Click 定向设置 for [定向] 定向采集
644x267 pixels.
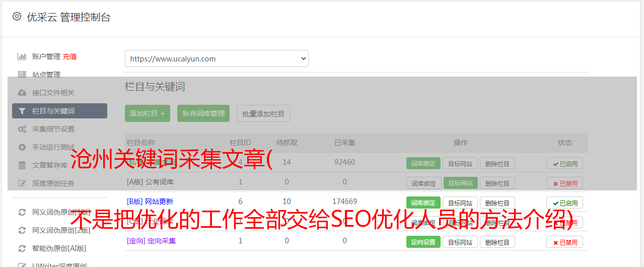[x=423, y=242]
